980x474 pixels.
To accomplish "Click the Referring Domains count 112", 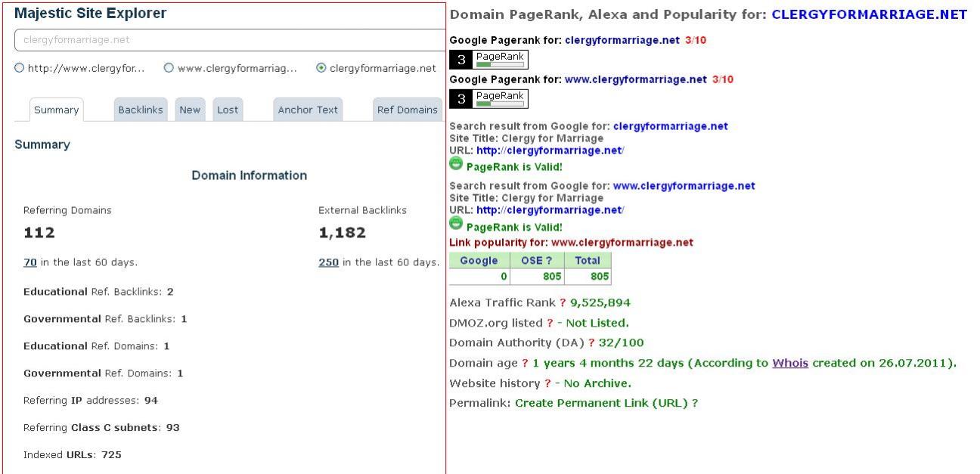I will point(39,233).
